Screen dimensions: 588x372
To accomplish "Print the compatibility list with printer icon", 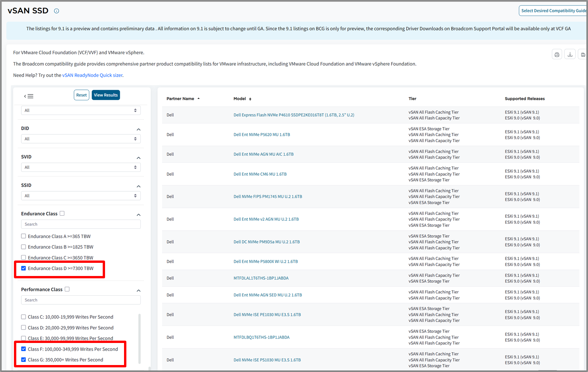I will point(557,55).
